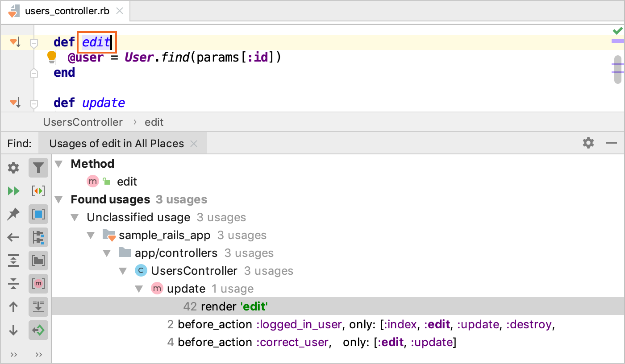The height and width of the screenshot is (364, 625).
Task: Click edit breadcrumb
Action: tap(154, 122)
